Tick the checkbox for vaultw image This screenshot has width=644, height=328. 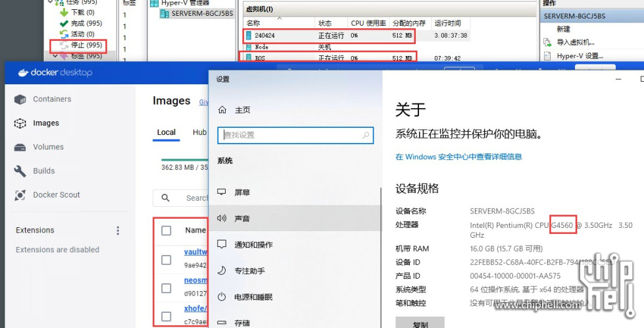(166, 260)
